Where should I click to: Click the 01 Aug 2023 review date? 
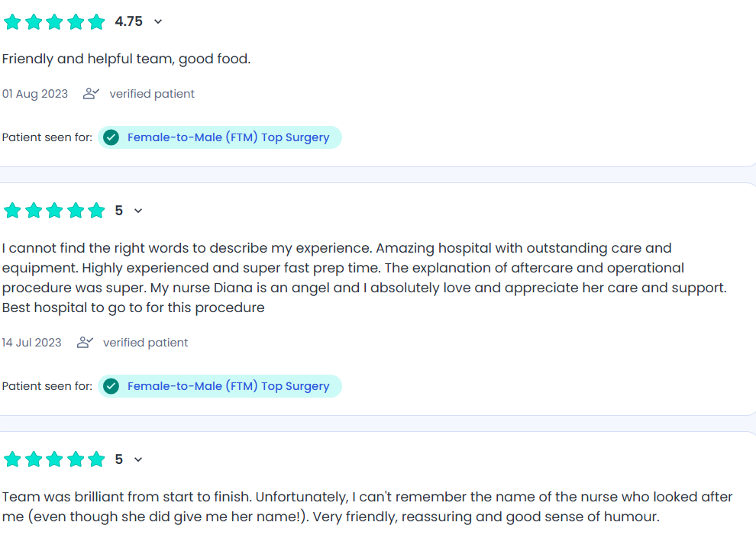click(x=35, y=94)
